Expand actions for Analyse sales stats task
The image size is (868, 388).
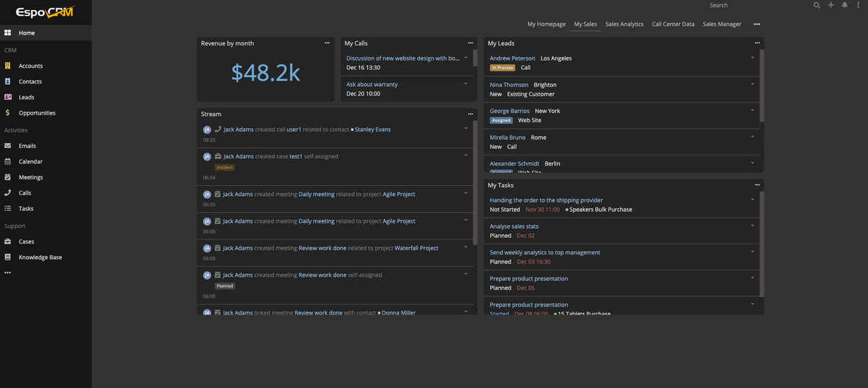752,225
